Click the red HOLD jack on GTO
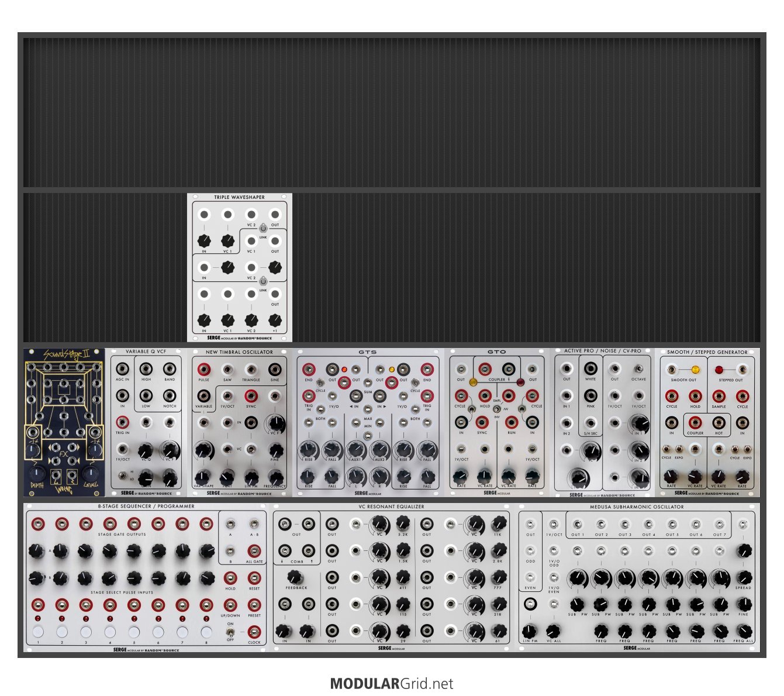Screen dimensions: 784x696 pos(485,395)
